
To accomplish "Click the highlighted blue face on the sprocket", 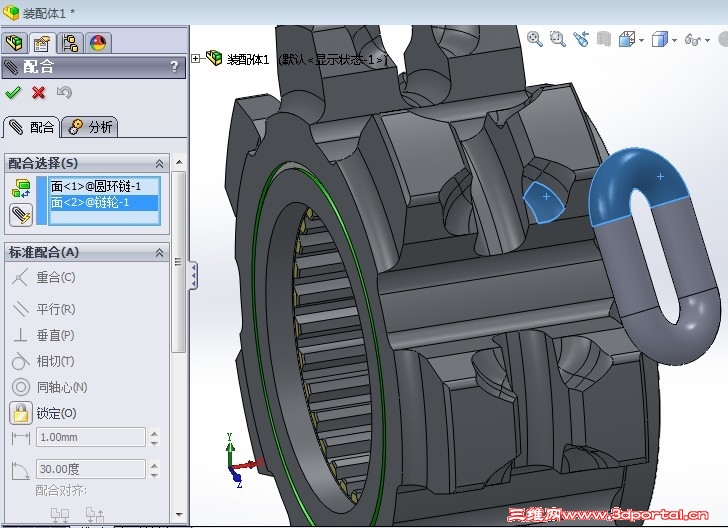I will (544, 202).
